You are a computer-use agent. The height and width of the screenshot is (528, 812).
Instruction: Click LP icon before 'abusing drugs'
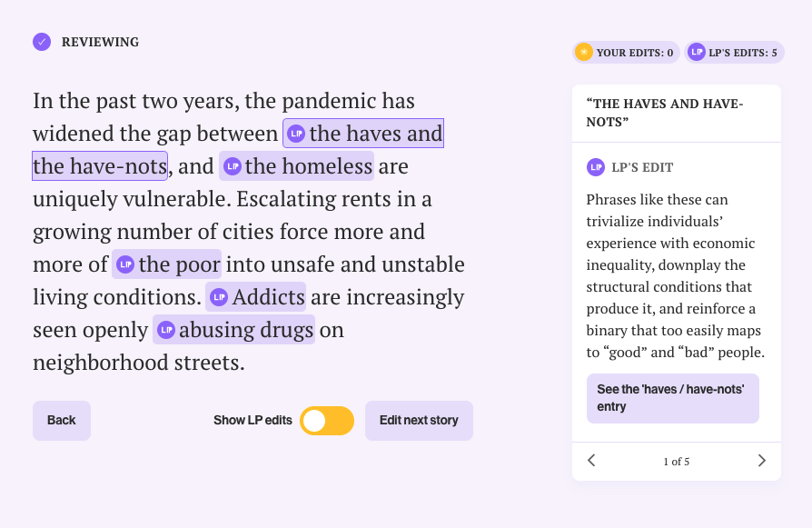[166, 330]
